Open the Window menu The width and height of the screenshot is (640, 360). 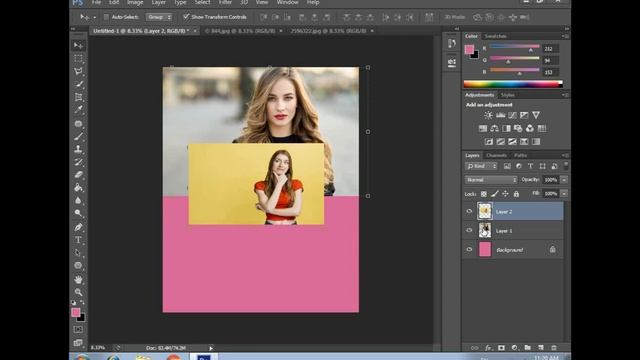[x=288, y=2]
